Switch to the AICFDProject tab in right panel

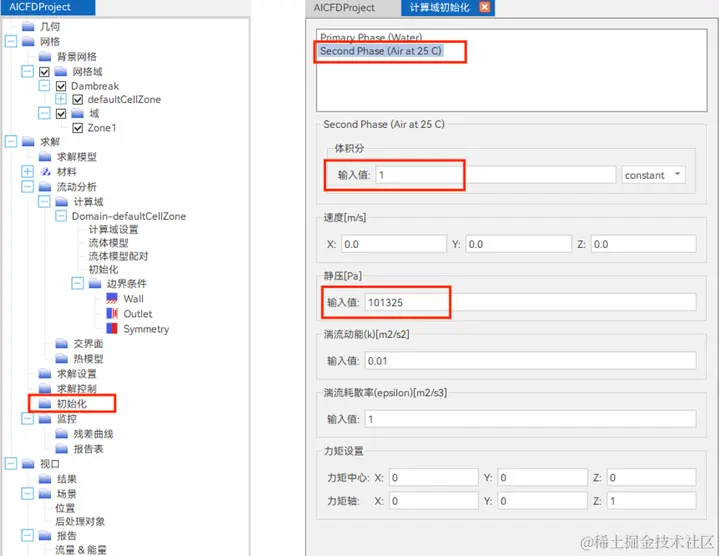(x=344, y=8)
